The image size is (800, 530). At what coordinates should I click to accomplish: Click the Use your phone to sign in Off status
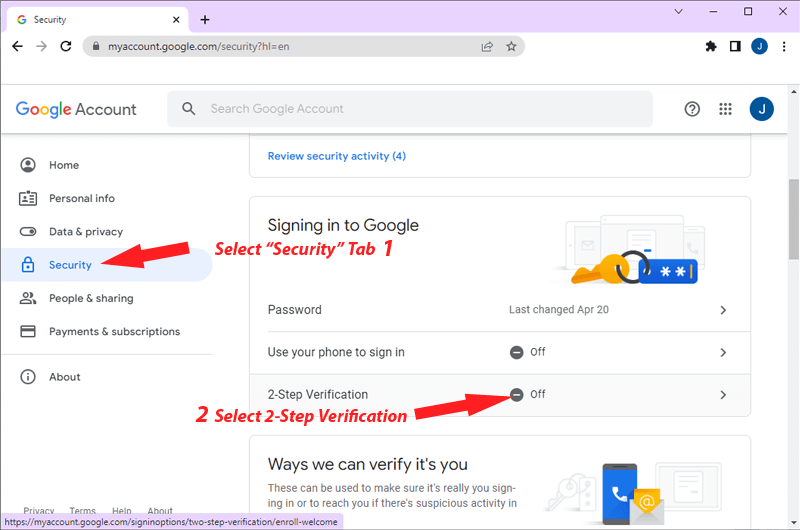click(528, 352)
